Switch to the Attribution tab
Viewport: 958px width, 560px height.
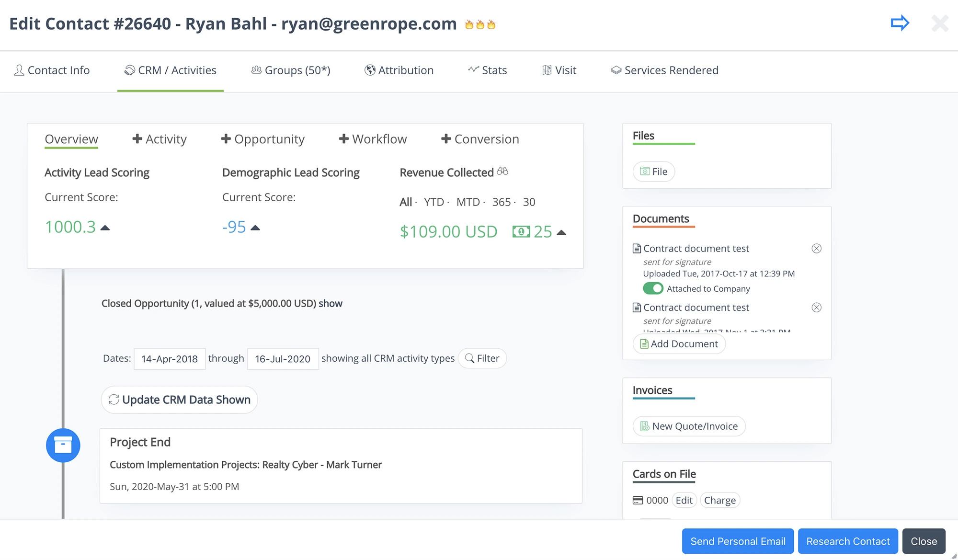[x=399, y=70]
